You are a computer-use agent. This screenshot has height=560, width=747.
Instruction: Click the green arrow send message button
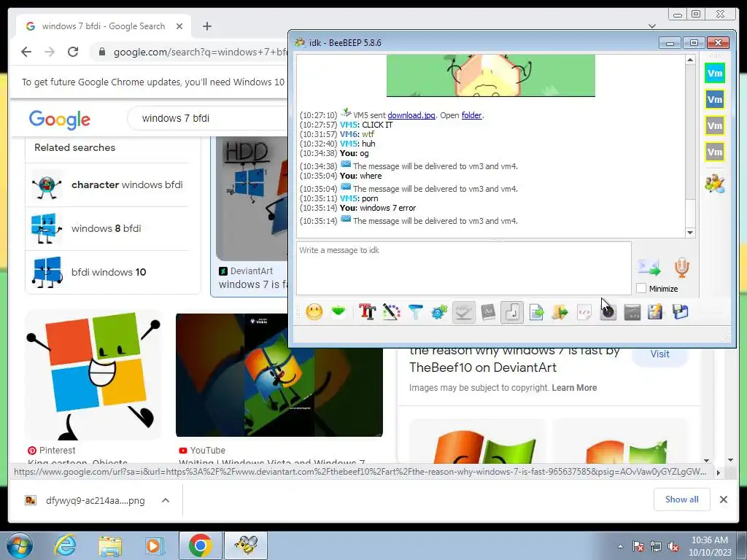click(x=649, y=268)
